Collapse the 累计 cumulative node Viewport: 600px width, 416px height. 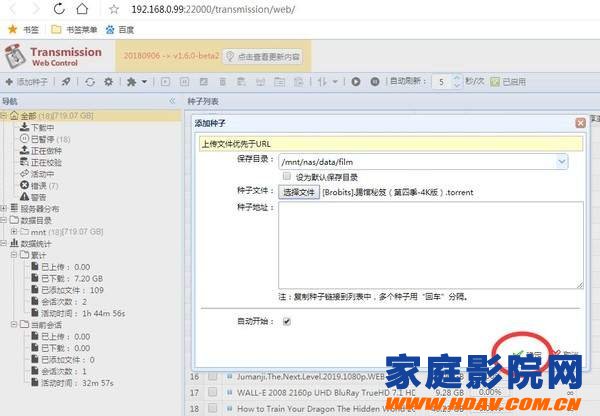pos(14,255)
